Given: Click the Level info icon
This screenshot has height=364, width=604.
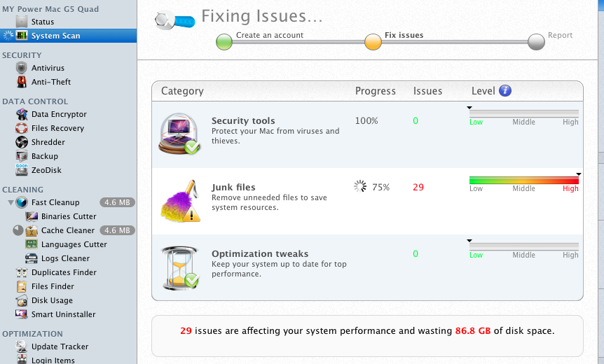Looking at the screenshot, I should [x=505, y=91].
